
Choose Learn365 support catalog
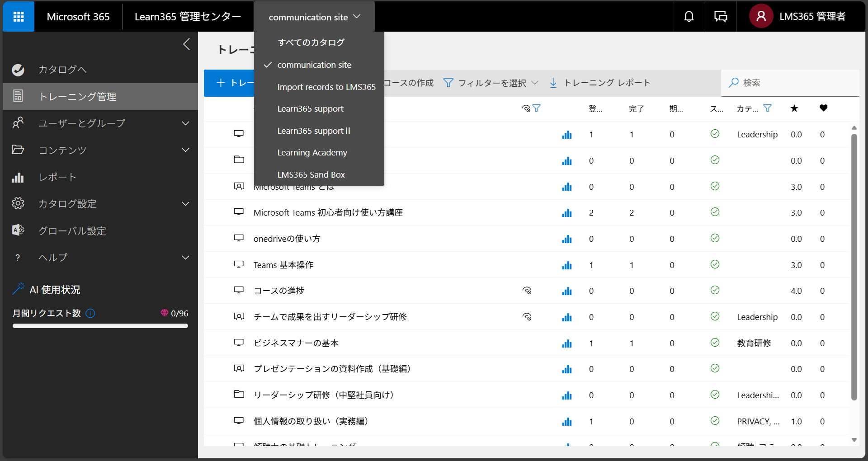(x=319, y=108)
